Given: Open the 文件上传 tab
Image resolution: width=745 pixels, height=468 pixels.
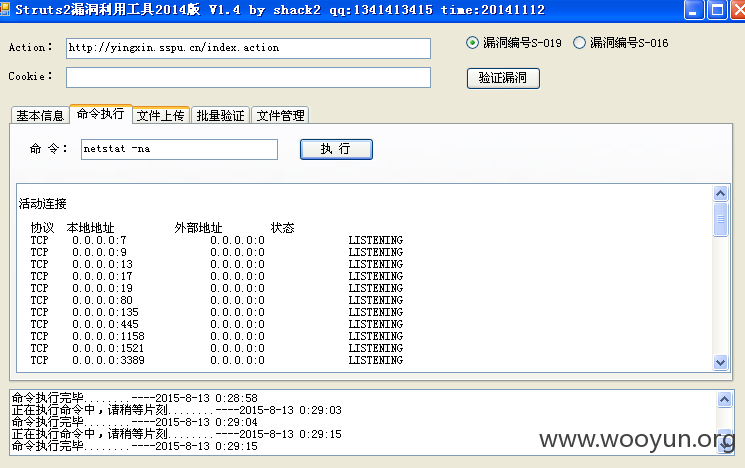Looking at the screenshot, I should tap(161, 115).
